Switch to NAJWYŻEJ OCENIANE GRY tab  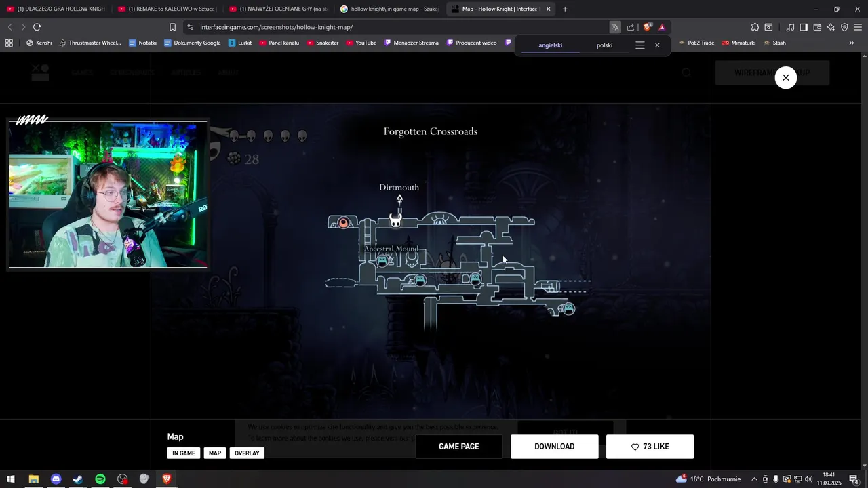coord(279,9)
